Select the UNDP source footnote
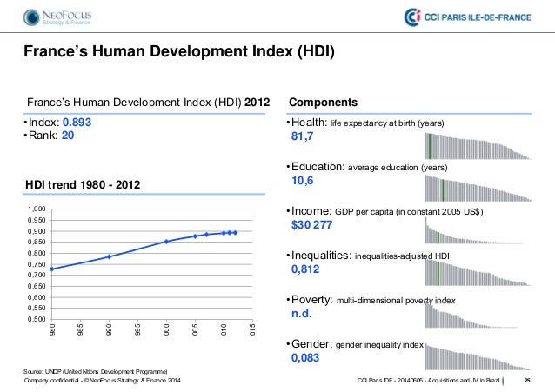Image resolution: width=555 pixels, height=392 pixels. (x=96, y=371)
